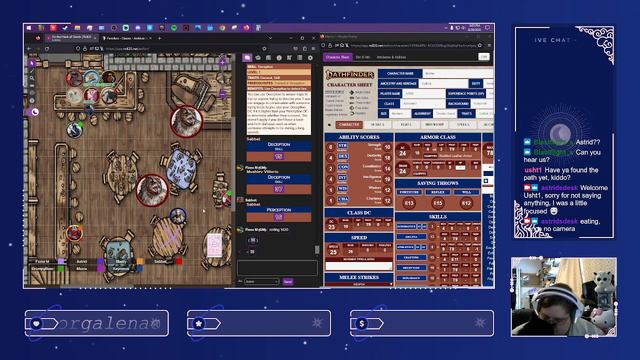The height and width of the screenshot is (360, 640).
Task: Click the chat log scrollbar handle
Action: 317,249
